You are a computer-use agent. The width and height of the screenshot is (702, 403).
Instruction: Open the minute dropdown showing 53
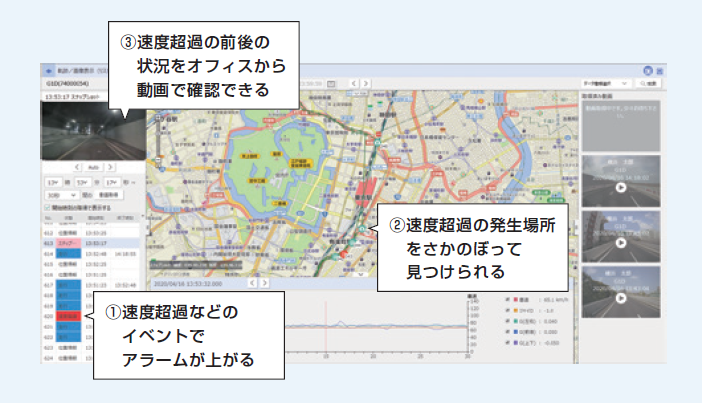[83, 183]
